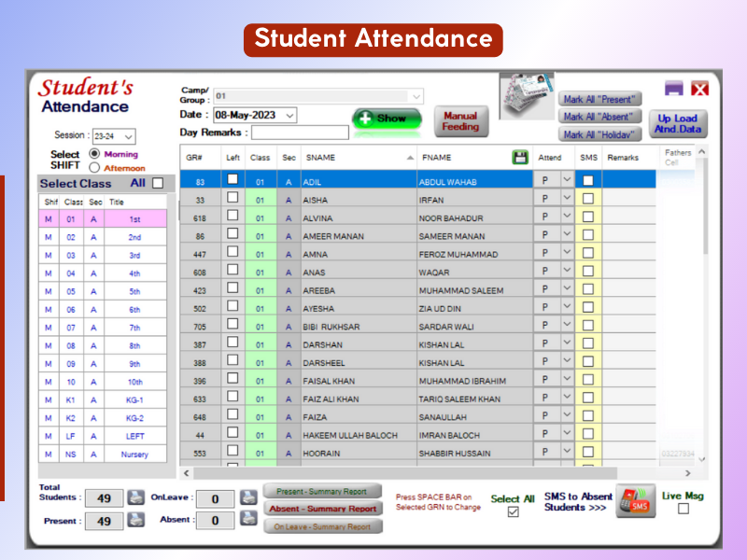The image size is (747, 560).
Task: Click Mark All "Present" button
Action: pos(601,99)
